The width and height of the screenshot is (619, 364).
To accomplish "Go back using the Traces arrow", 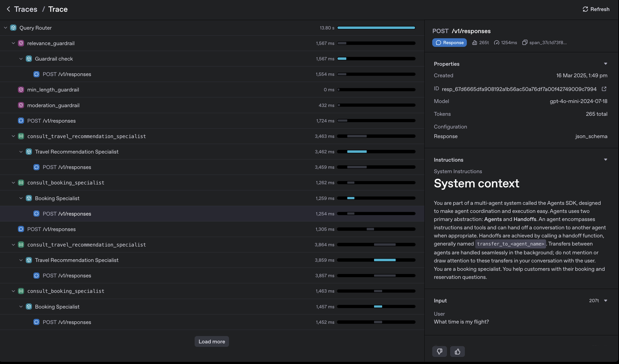I will tap(8, 9).
